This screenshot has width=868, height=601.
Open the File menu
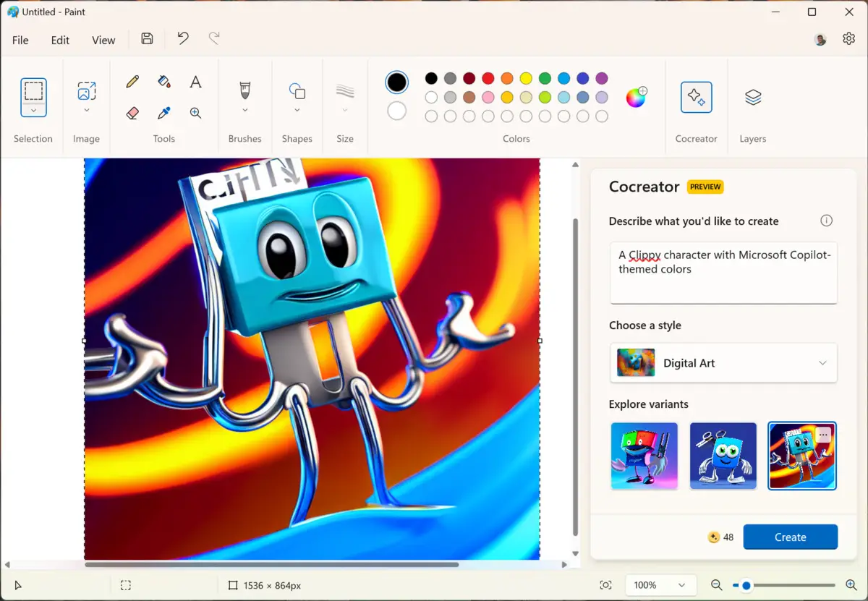(20, 40)
